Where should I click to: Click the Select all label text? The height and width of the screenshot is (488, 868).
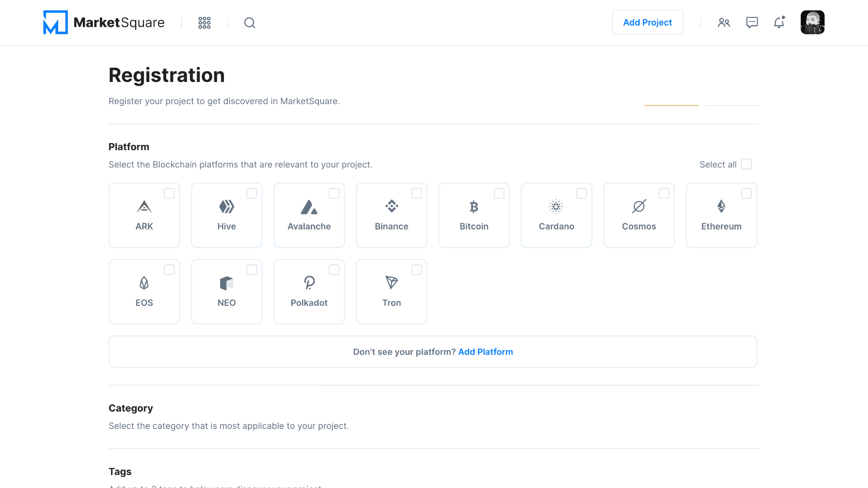tap(718, 164)
